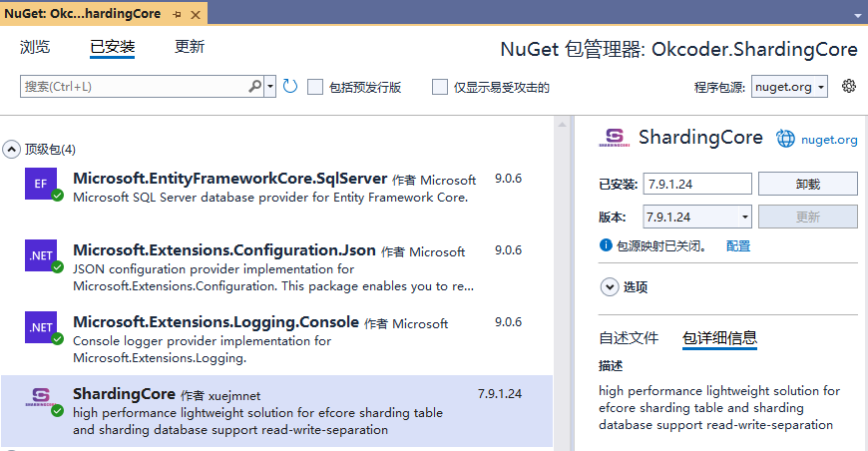Click the .NET icon of the Configuration.Json package
Viewport: 868px width, 451px height.
41,255
